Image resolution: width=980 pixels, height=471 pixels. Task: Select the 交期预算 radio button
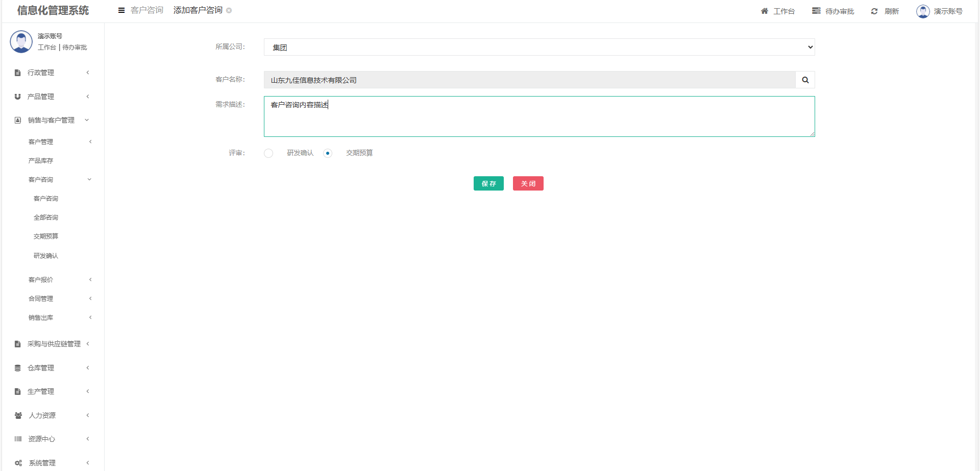[x=328, y=153]
